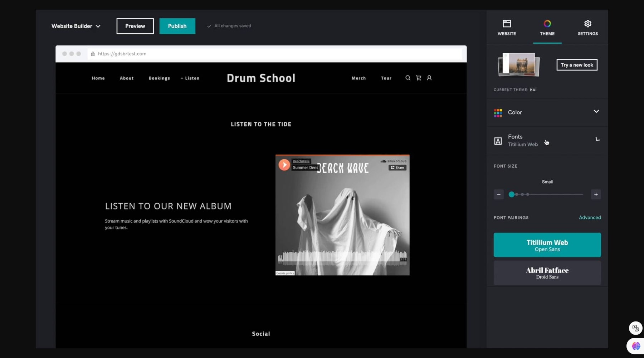This screenshot has width=644, height=358.
Task: Increase font size with plus button
Action: (x=596, y=194)
